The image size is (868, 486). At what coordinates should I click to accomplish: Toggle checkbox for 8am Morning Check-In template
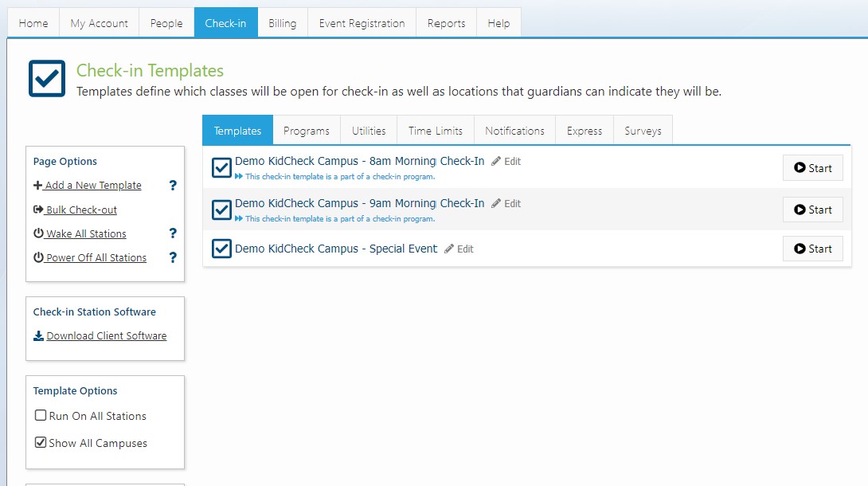221,167
